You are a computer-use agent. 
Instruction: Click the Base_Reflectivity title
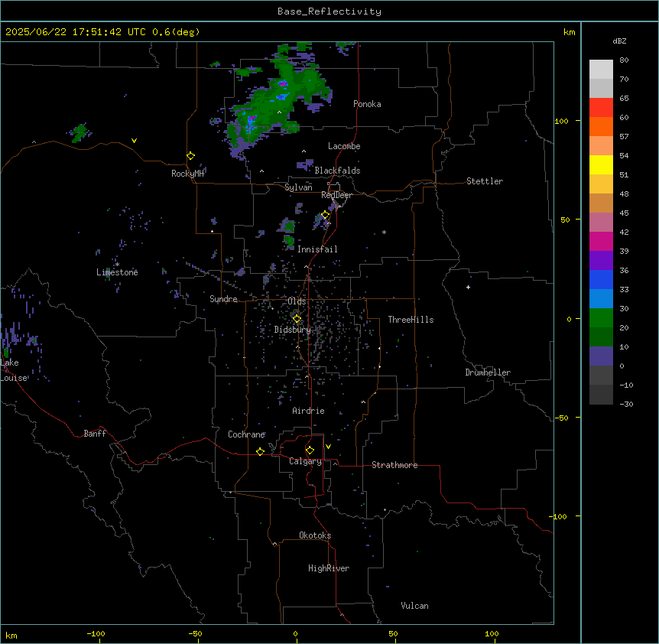[329, 11]
